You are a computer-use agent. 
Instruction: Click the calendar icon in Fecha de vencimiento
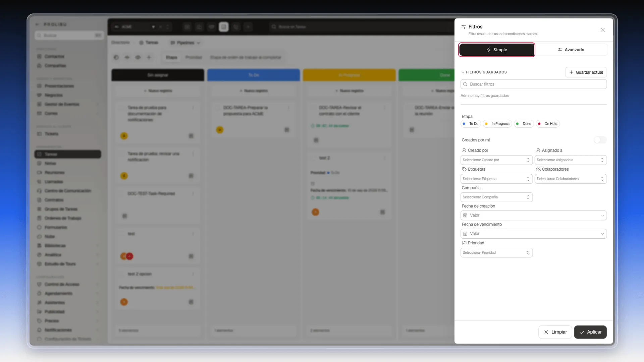tap(465, 234)
